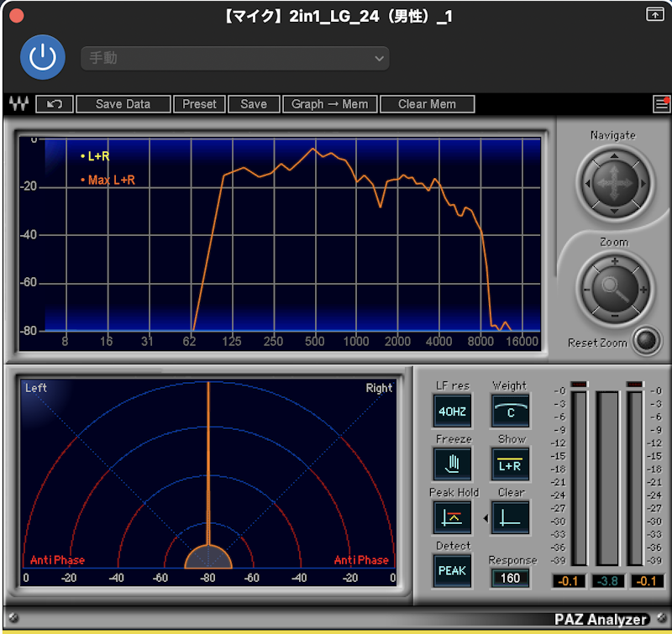Change the Show L+R display mode
The width and height of the screenshot is (672, 634).
click(x=510, y=464)
